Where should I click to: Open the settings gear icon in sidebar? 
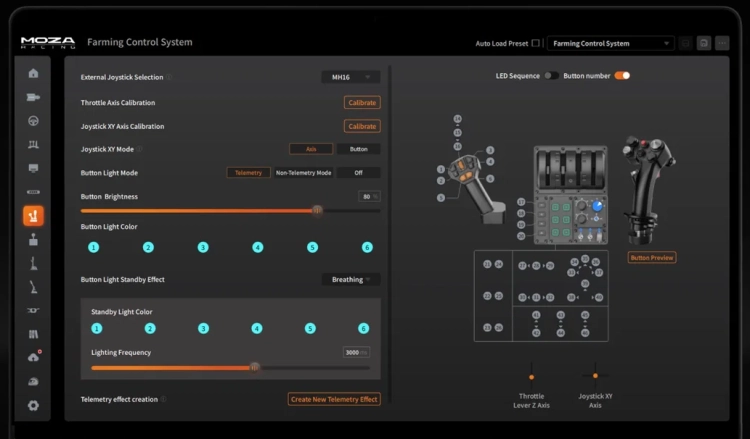coord(33,406)
